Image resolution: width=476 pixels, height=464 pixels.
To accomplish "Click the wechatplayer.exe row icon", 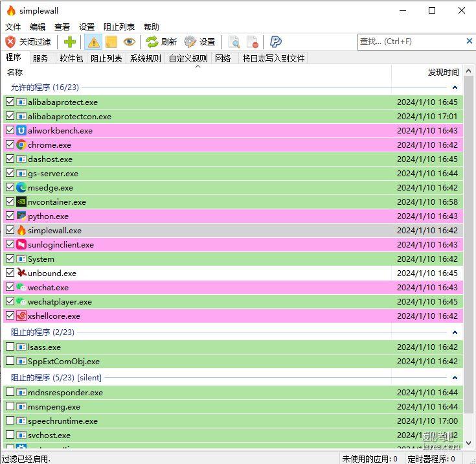I will [x=21, y=301].
